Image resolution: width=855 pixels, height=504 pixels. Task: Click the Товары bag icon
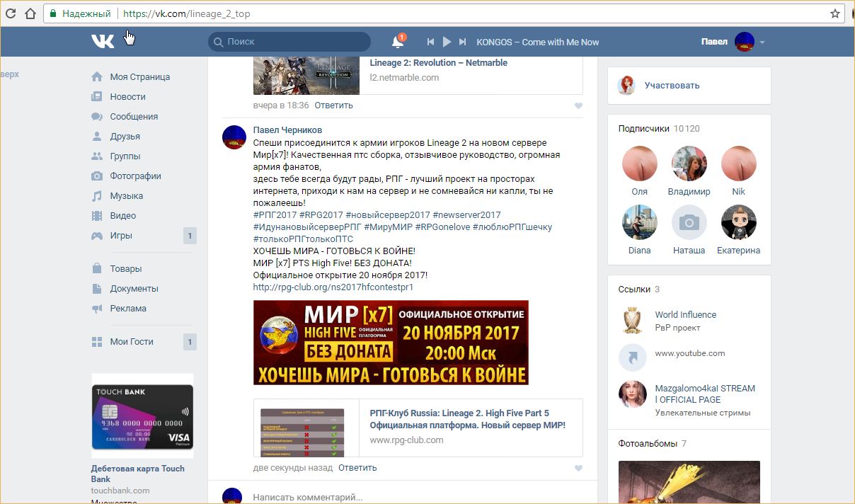coord(97,268)
